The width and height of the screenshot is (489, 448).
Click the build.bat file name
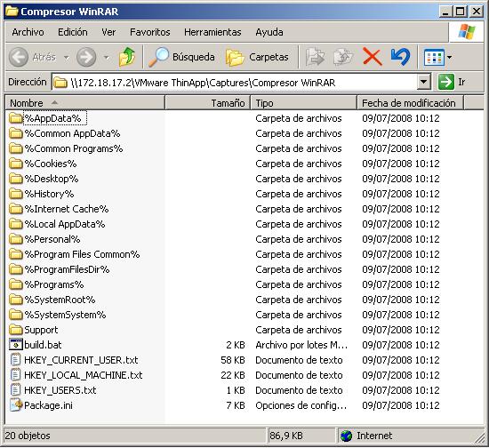tap(43, 345)
